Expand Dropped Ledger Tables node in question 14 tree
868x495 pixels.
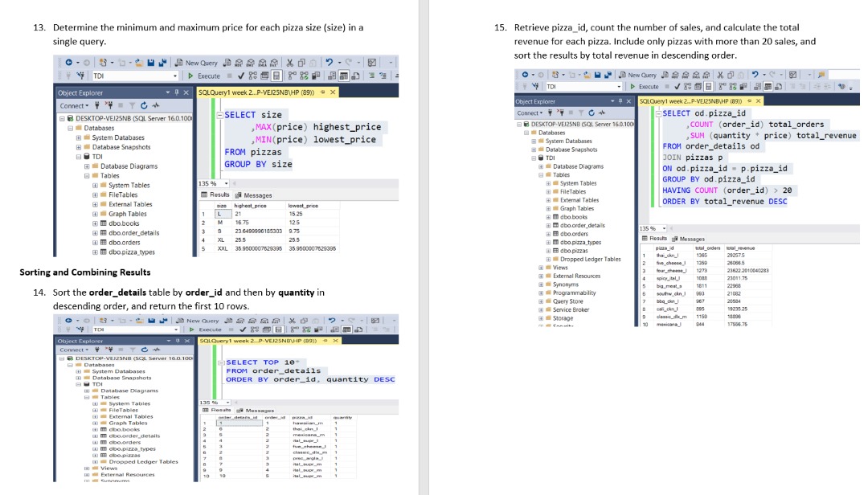95,462
